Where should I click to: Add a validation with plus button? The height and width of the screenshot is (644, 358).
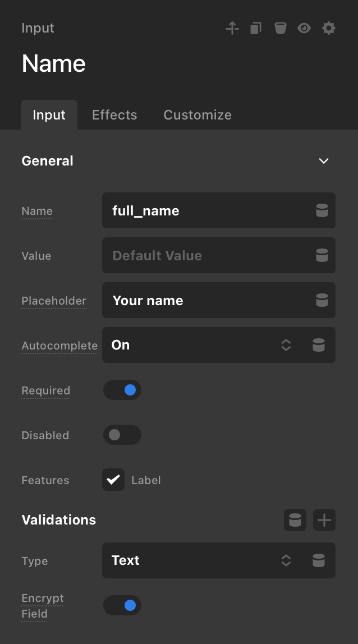(324, 520)
